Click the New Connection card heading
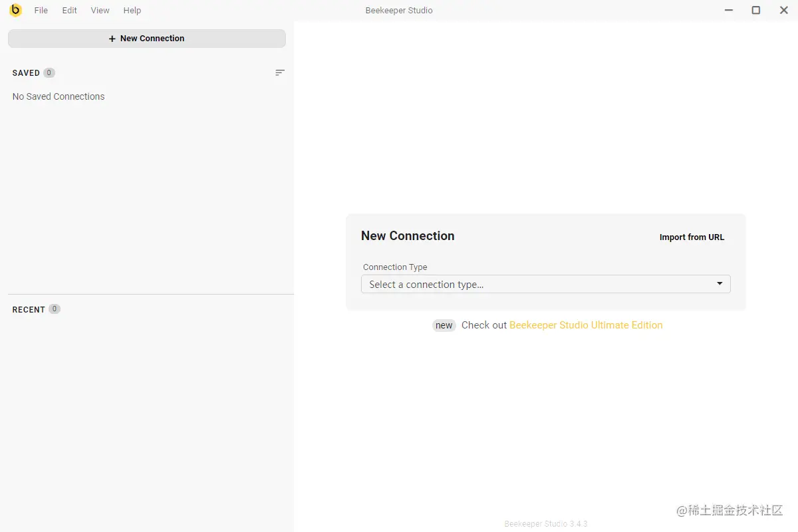The image size is (798, 532). [408, 236]
